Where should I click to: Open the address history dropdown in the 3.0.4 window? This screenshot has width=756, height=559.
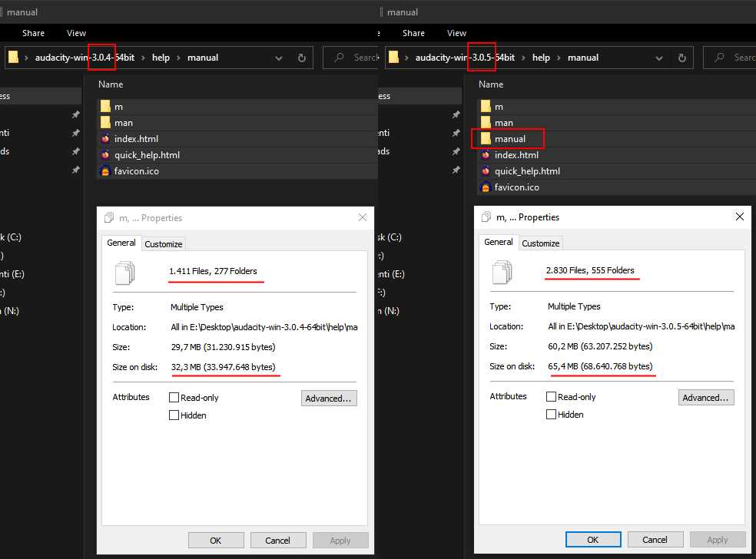coord(279,58)
